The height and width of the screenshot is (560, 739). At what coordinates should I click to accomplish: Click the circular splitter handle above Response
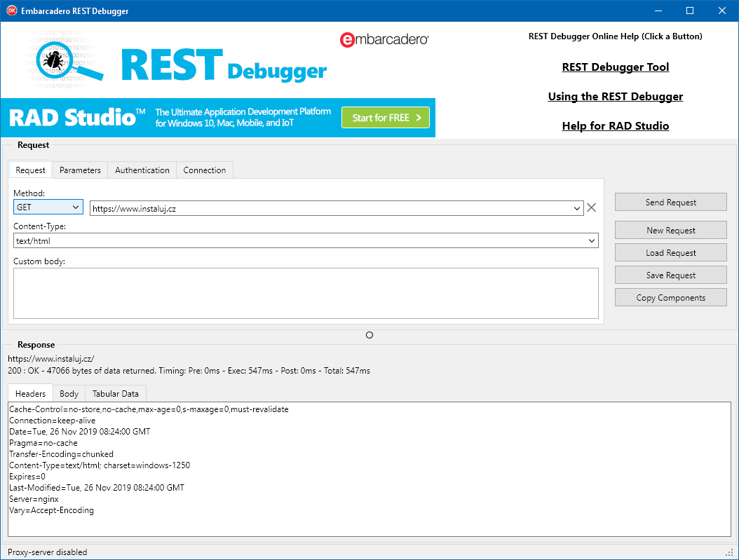point(369,335)
